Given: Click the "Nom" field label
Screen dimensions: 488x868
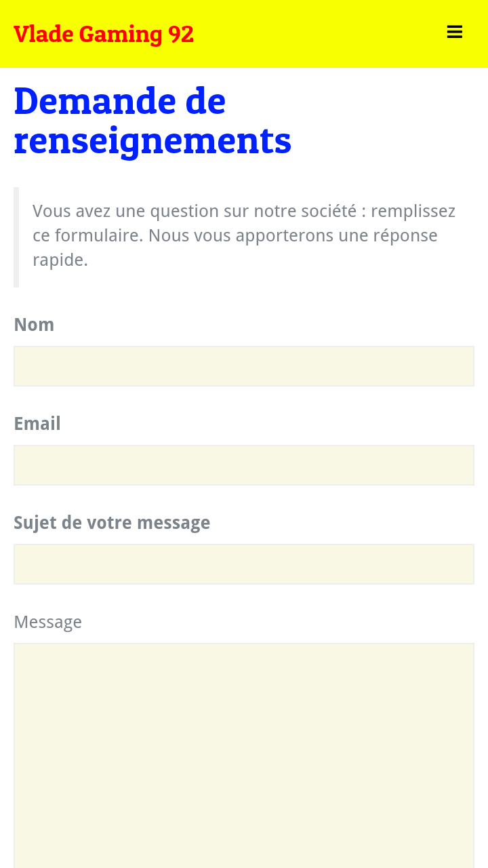Looking at the screenshot, I should tap(34, 325).
